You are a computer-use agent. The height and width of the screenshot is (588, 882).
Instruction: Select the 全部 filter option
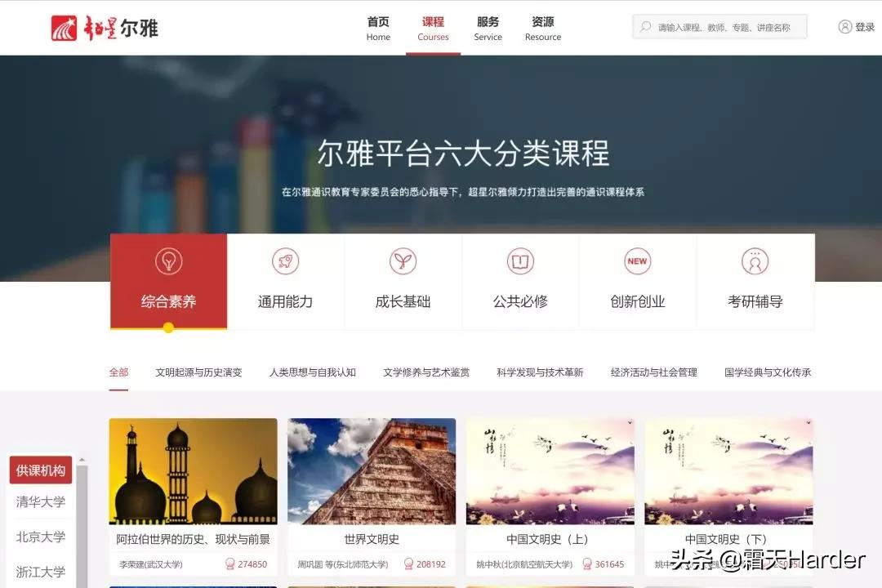tap(118, 372)
